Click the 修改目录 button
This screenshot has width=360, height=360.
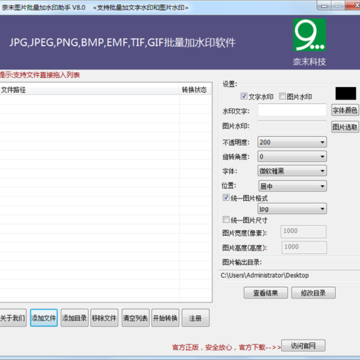coord(313,293)
